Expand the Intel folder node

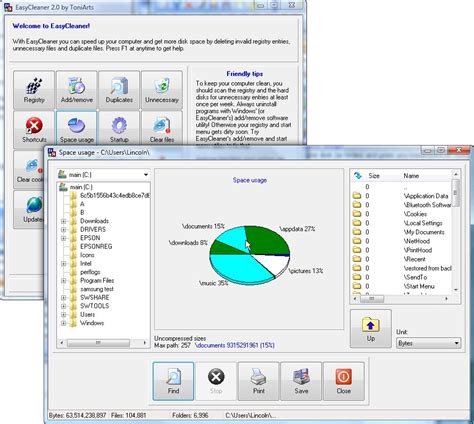coord(63,264)
